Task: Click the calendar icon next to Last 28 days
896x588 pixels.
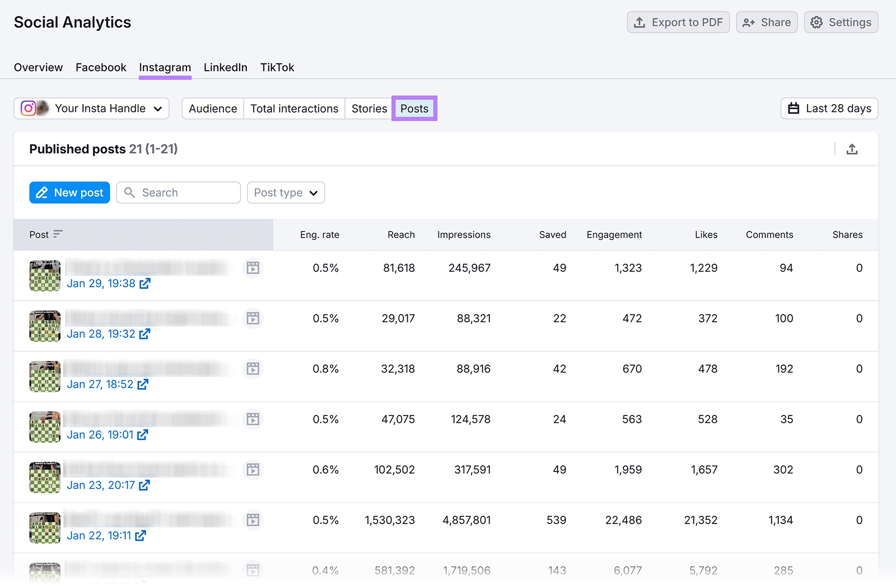Action: (x=794, y=108)
